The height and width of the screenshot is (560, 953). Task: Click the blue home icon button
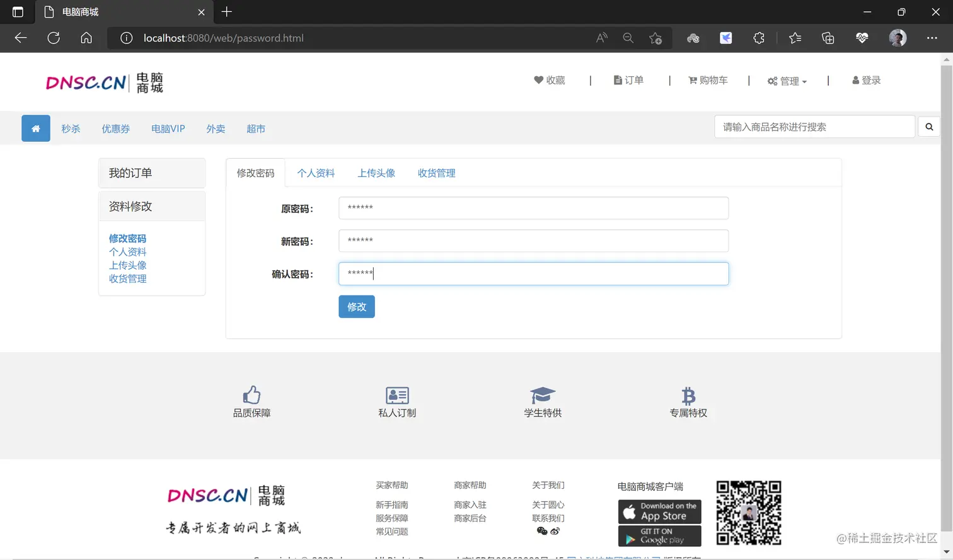coord(36,129)
